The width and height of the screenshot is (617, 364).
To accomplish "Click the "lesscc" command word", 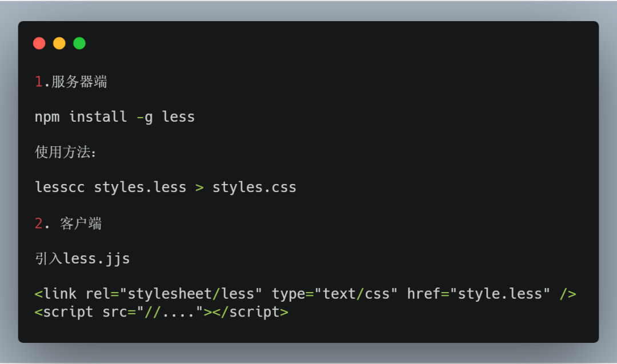I will [60, 187].
